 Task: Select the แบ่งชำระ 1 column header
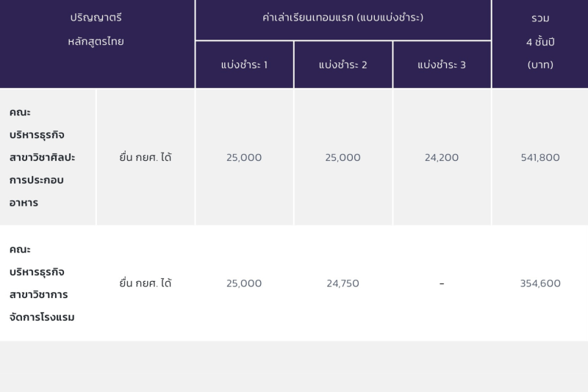coord(244,65)
